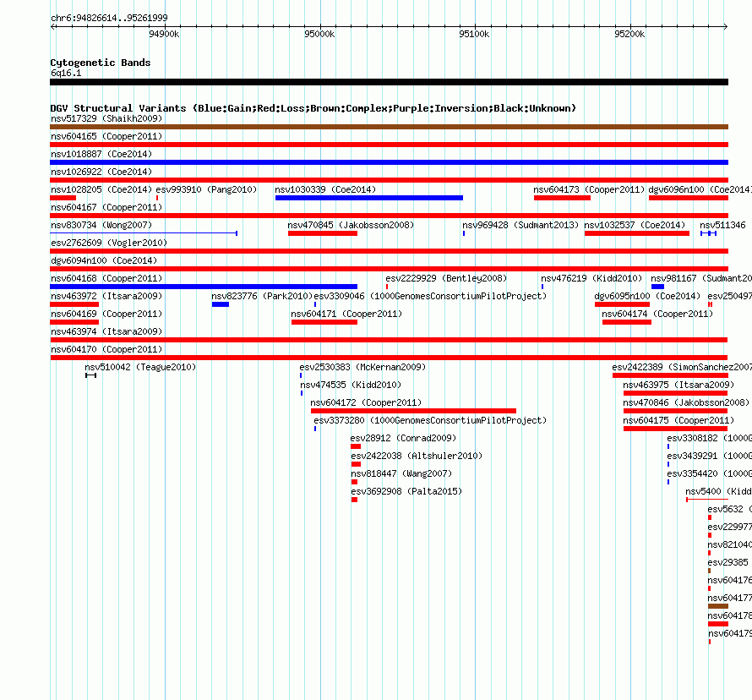
Task: Click the nsv5400 variant label
Action: (718, 491)
